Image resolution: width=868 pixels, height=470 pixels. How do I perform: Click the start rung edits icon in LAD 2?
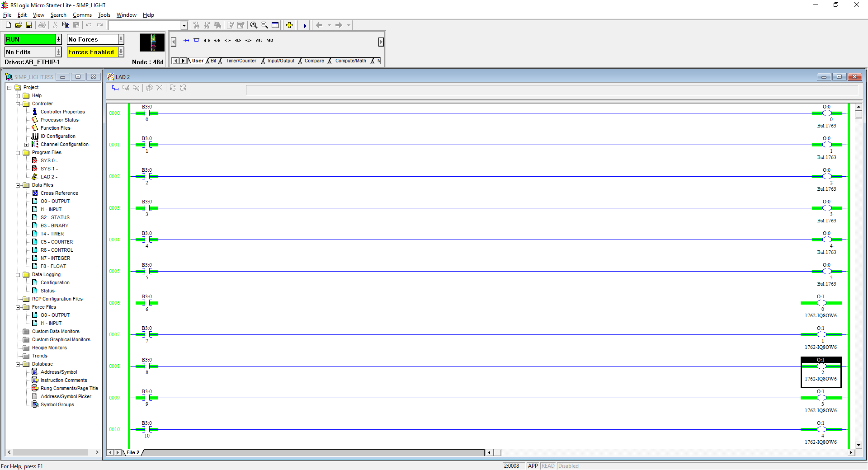[115, 88]
